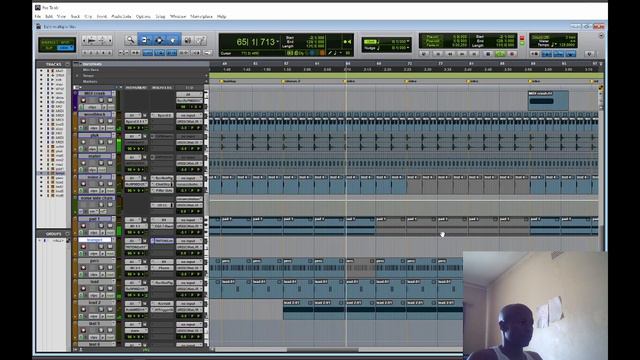Add a marker with Markers plus button
640x360 pixels.
coord(206,81)
